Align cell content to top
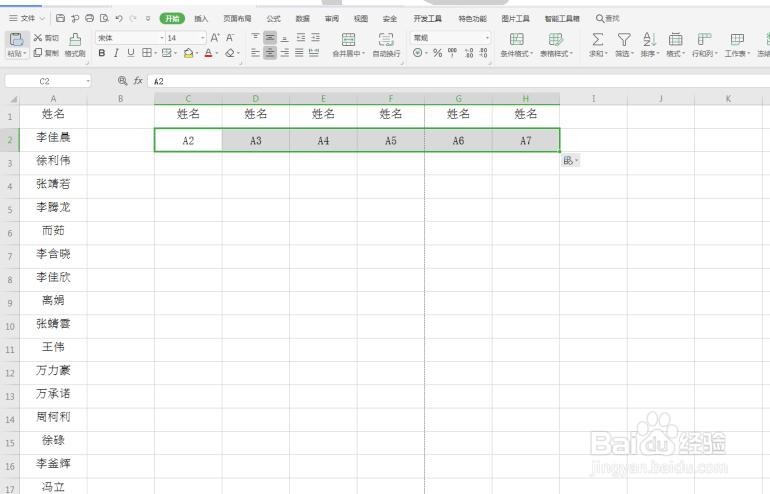Image resolution: width=770 pixels, height=494 pixels. click(255, 37)
